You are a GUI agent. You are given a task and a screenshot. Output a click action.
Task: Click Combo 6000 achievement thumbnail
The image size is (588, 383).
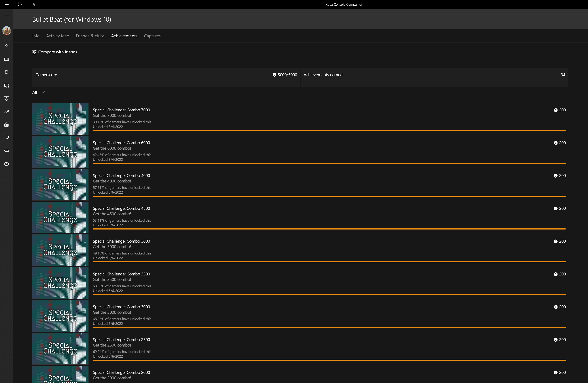[60, 152]
